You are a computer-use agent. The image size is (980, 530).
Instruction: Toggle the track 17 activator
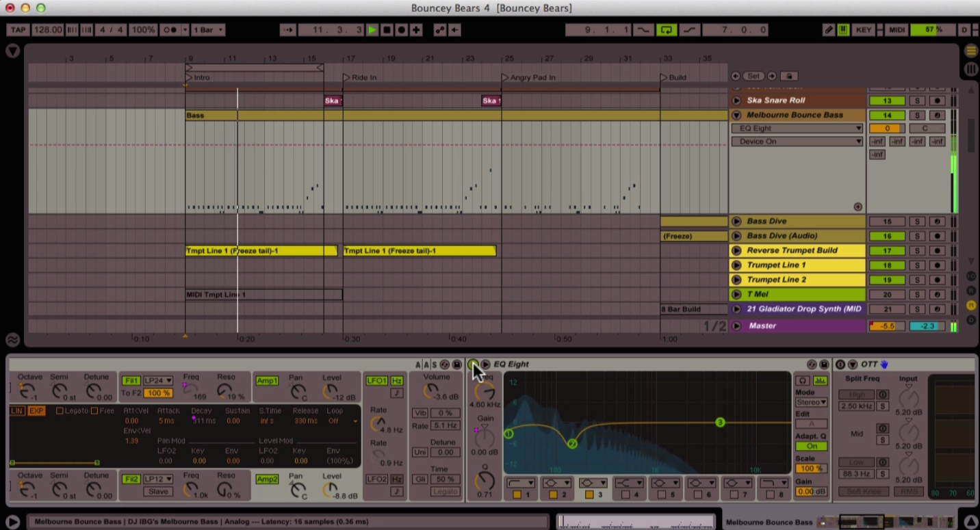point(887,250)
